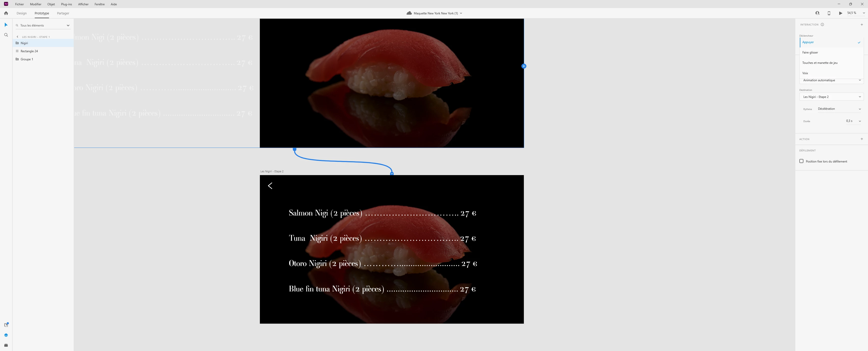The width and height of the screenshot is (868, 351).
Task: Expand the Durée 0,3 s dropdown
Action: point(853,121)
